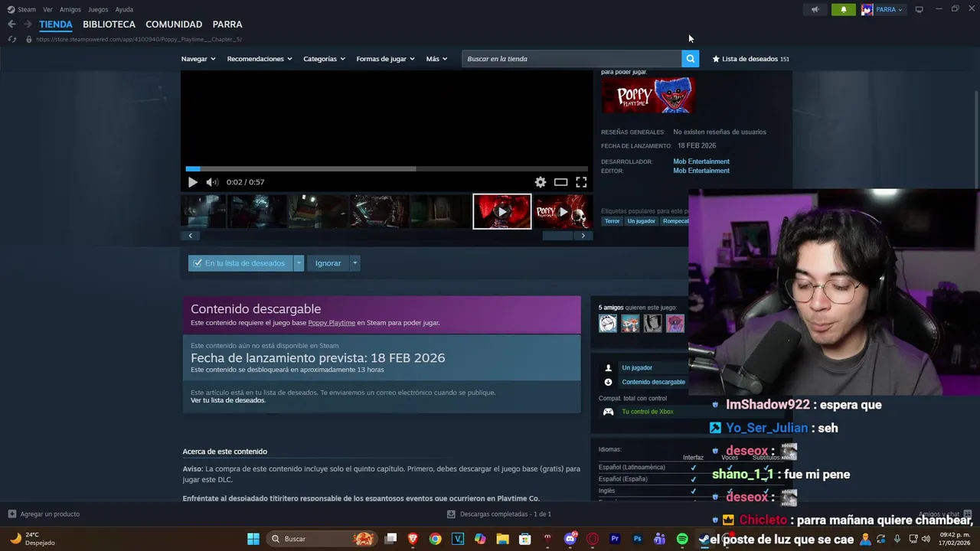The height and width of the screenshot is (551, 980).
Task: Expand the Categorías dropdown
Action: click(324, 59)
